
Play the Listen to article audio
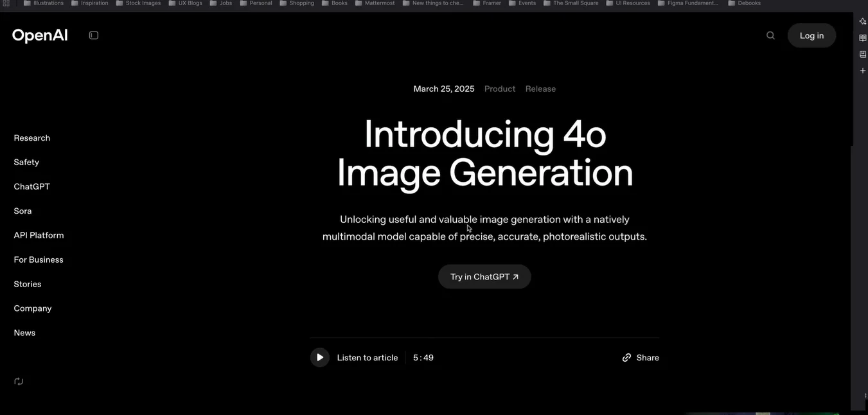320,358
